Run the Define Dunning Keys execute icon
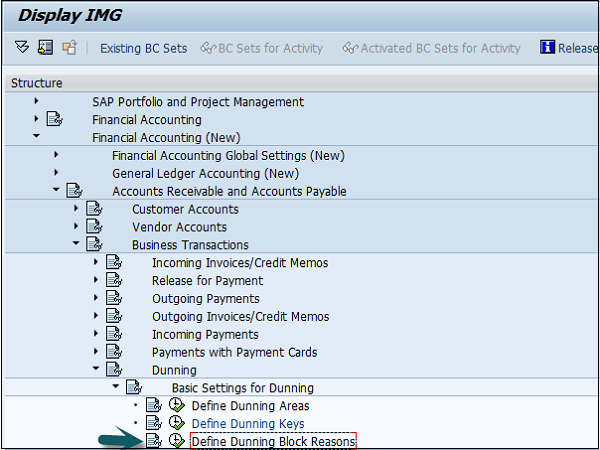 pyautogui.click(x=176, y=424)
